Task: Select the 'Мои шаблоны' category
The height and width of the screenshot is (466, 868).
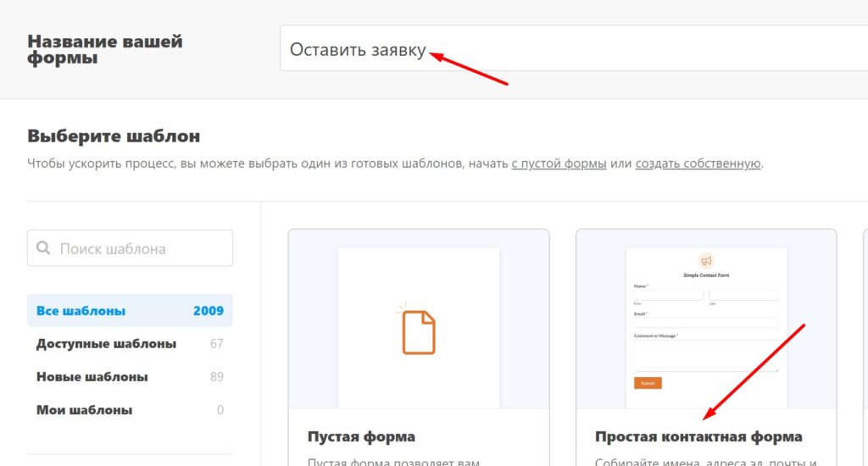Action: click(130, 410)
